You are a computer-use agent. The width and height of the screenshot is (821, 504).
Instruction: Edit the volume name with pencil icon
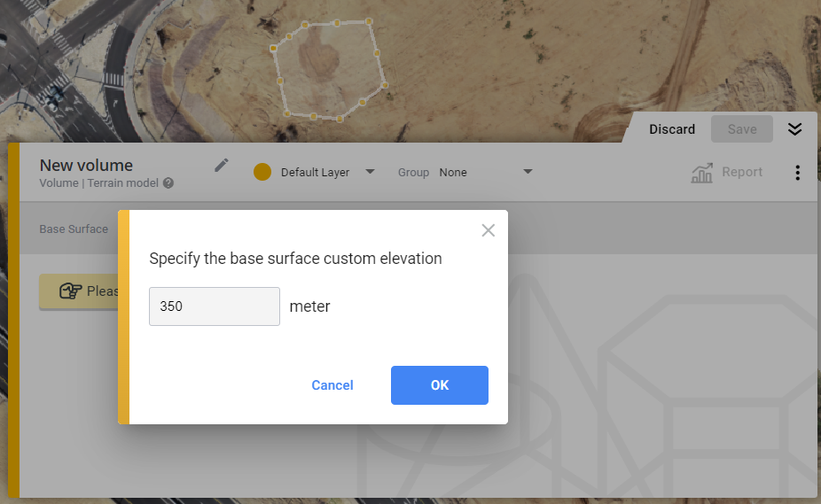(222, 166)
